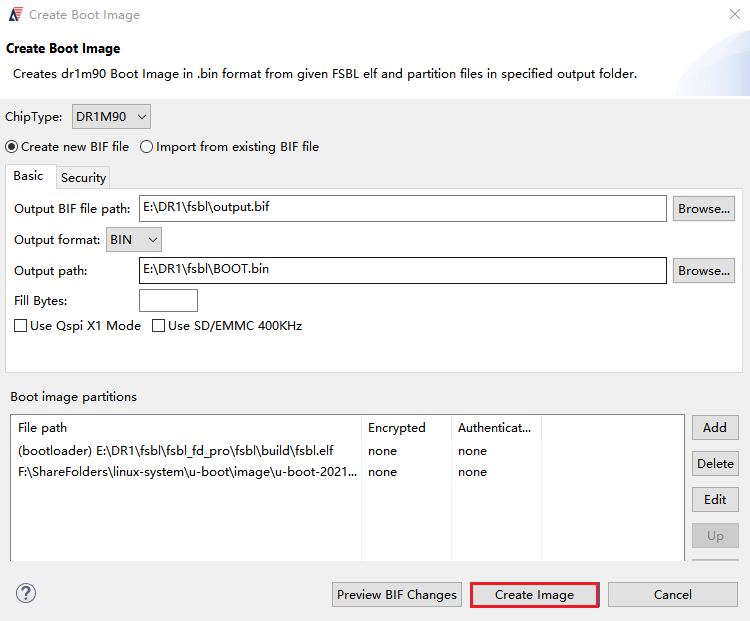Screen dimensions: 750x621
Task: Enable Use Qspi X1 Mode checkbox
Action: click(x=77, y=326)
